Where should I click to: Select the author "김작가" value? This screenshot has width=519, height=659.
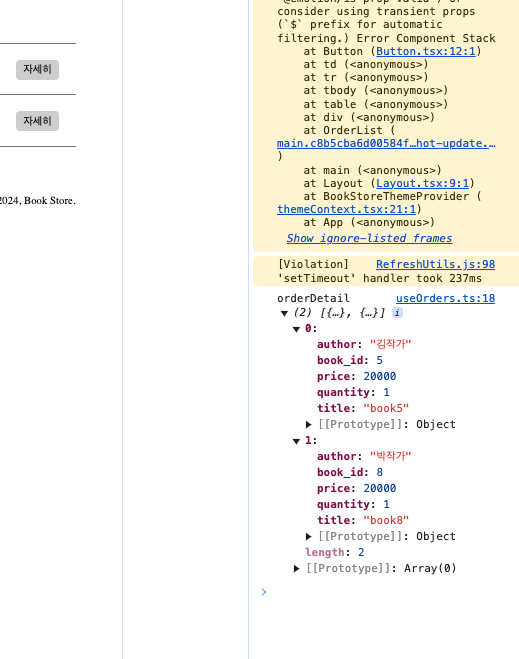coord(390,344)
